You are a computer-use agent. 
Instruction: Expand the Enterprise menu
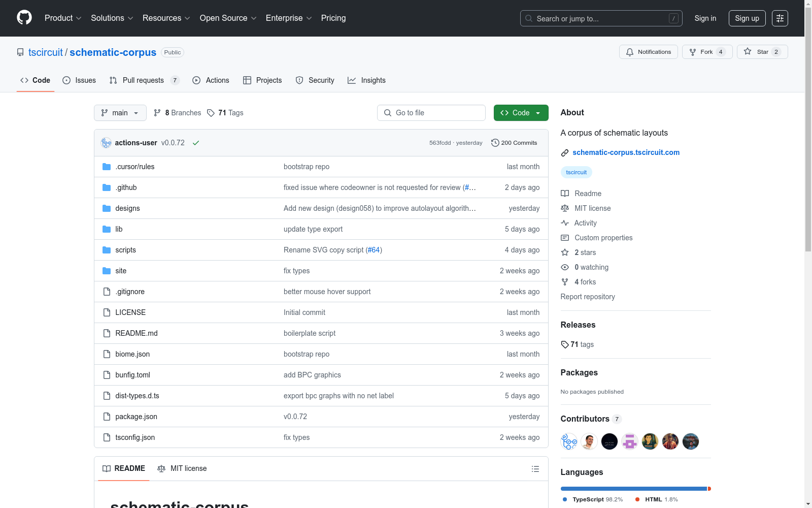point(289,18)
